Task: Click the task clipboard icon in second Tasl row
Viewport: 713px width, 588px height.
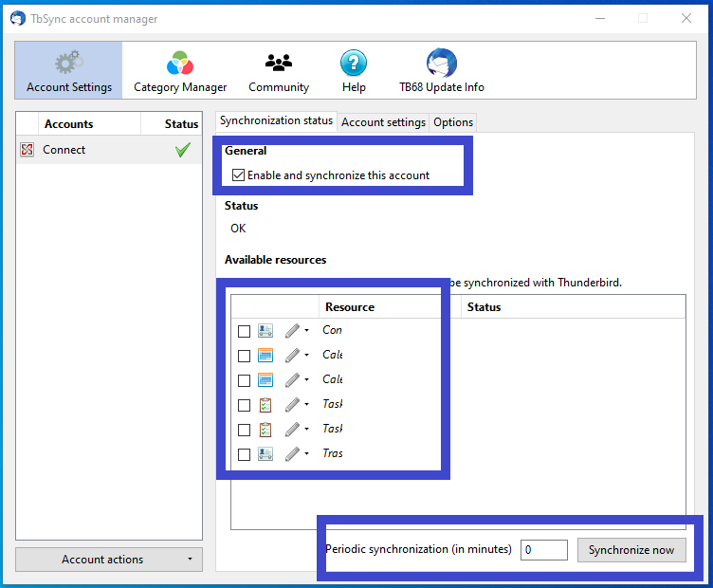Action: click(x=265, y=429)
